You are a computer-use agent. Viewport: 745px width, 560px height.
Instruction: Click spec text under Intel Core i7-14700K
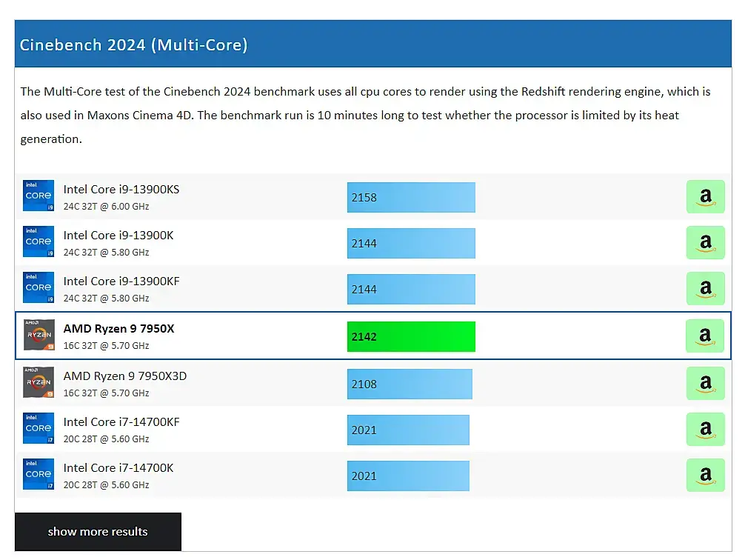tap(106, 485)
